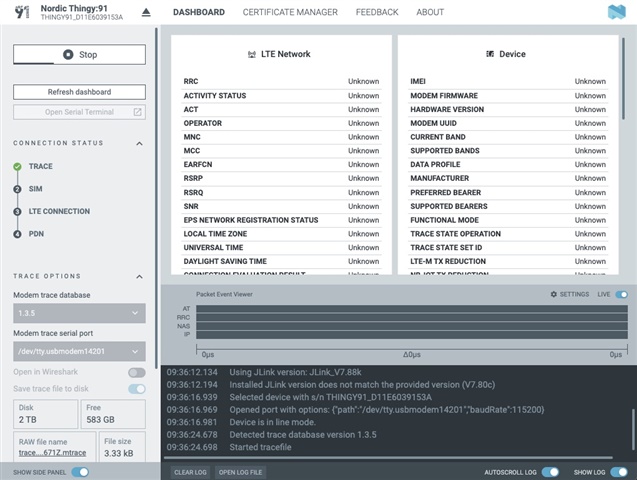Open the CERTIFICATE MANAGER tab
637x480 pixels.
290,12
